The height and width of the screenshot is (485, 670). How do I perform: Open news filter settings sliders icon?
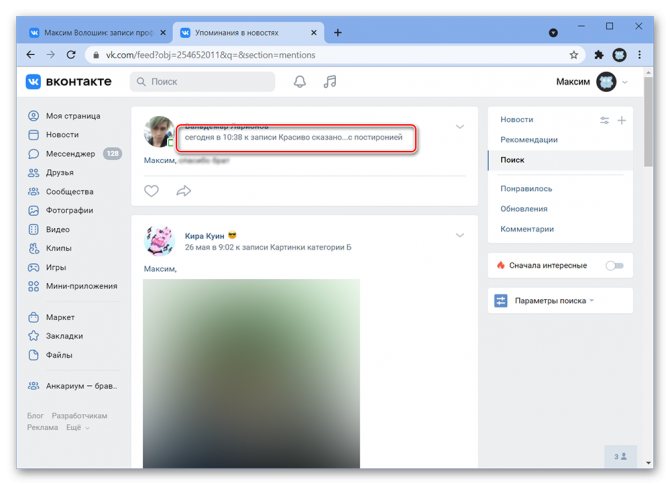[x=604, y=120]
